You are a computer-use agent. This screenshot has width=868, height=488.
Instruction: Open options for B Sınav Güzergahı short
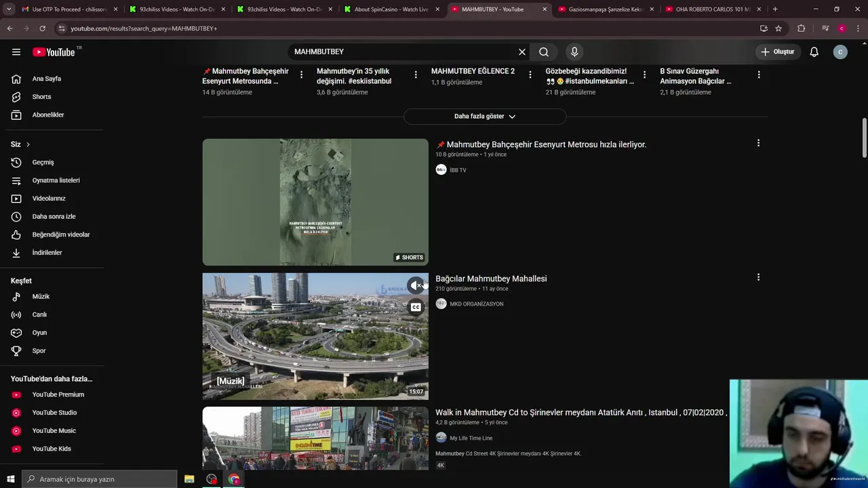point(759,75)
